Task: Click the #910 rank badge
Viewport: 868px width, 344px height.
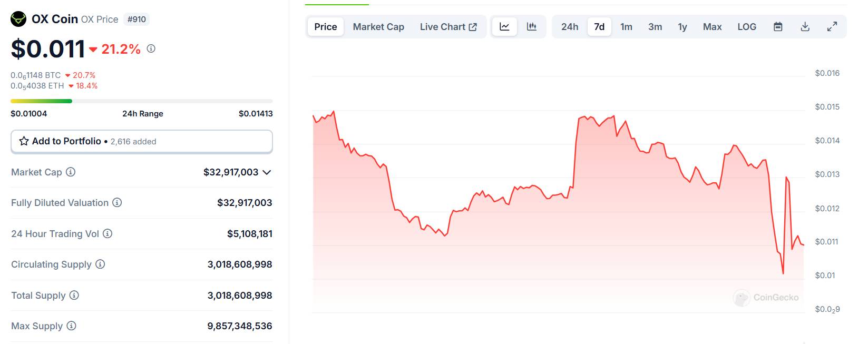Action: (136, 19)
